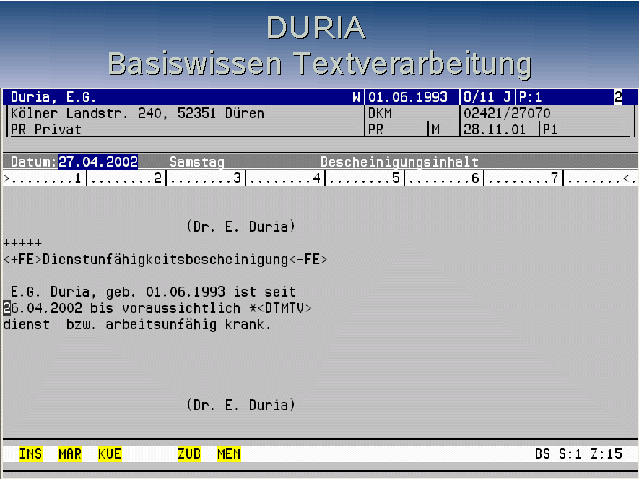This screenshot has height=480, width=640.
Task: Click the P1 field beside 28.11.01
Action: tap(550, 129)
